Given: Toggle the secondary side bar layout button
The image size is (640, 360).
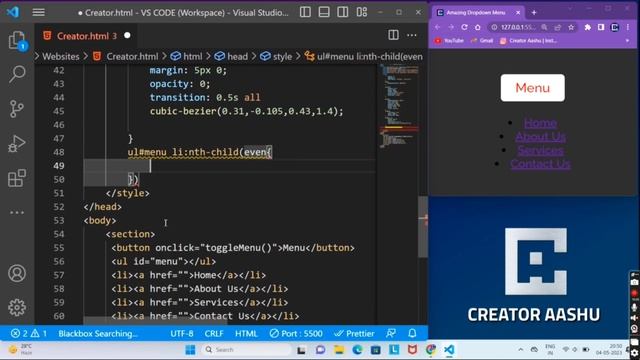Looking at the screenshot, I should tap(343, 12).
